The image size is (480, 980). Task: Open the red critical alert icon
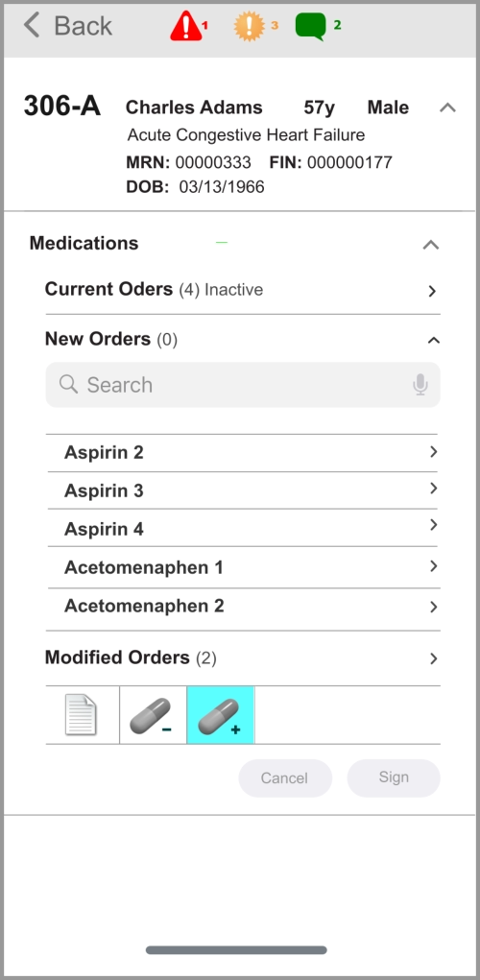coord(185,27)
